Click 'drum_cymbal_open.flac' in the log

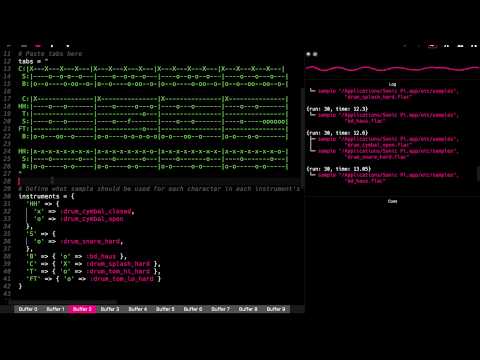[378, 145]
